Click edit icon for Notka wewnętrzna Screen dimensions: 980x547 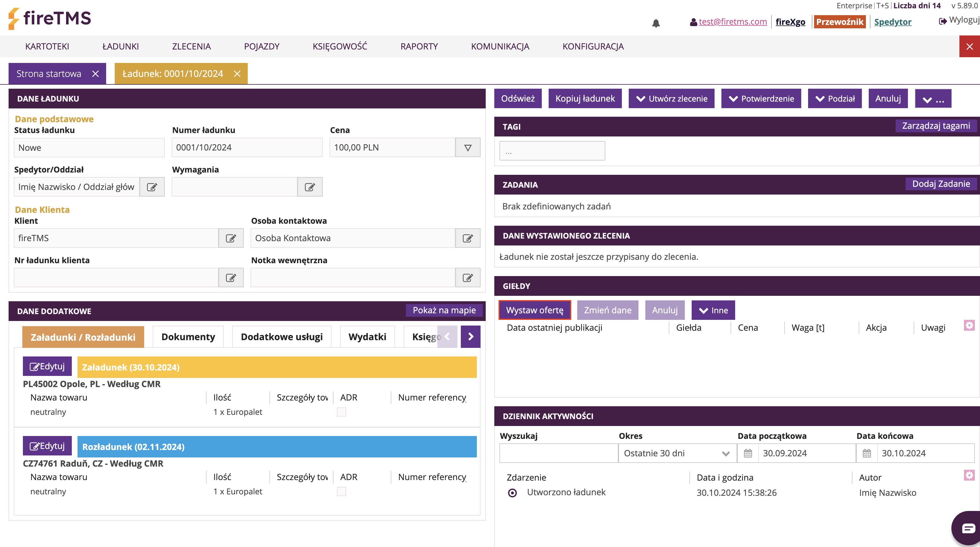pos(468,278)
